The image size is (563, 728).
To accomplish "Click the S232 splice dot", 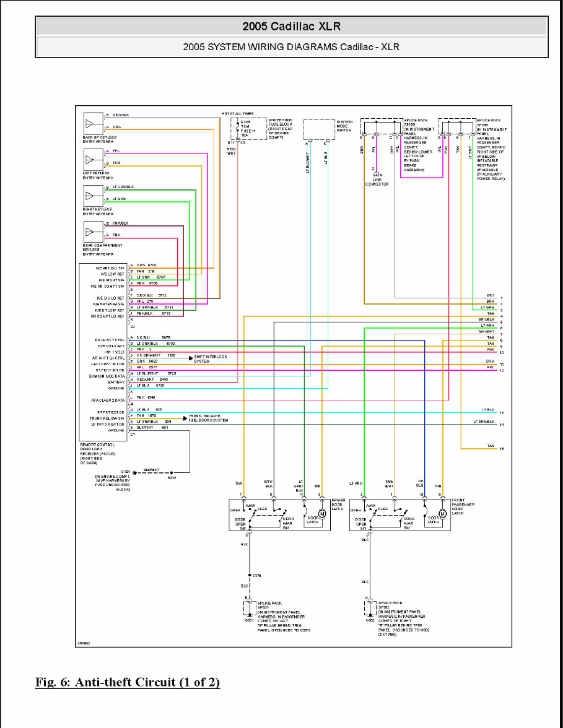I will point(172,473).
